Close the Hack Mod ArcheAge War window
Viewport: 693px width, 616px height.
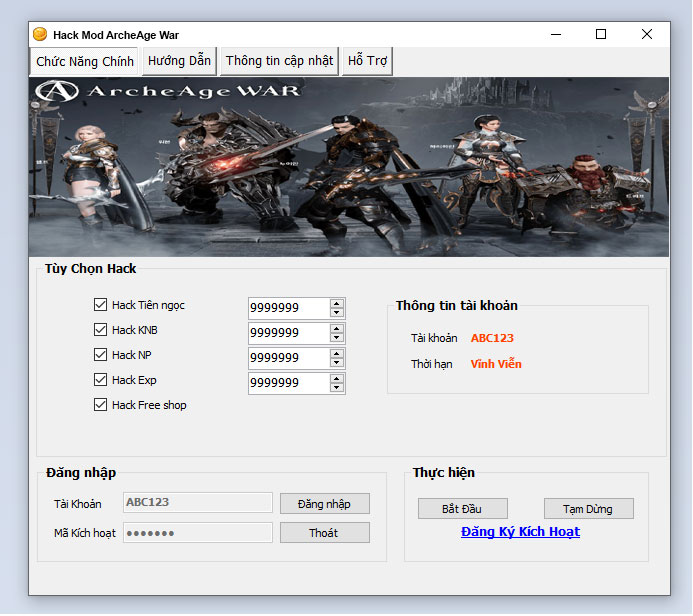(x=647, y=34)
